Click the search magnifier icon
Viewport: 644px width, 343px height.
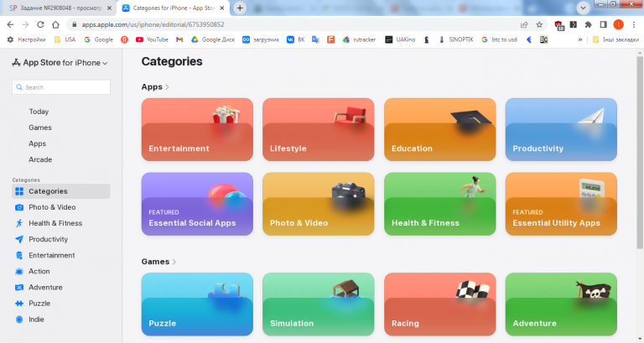point(19,87)
